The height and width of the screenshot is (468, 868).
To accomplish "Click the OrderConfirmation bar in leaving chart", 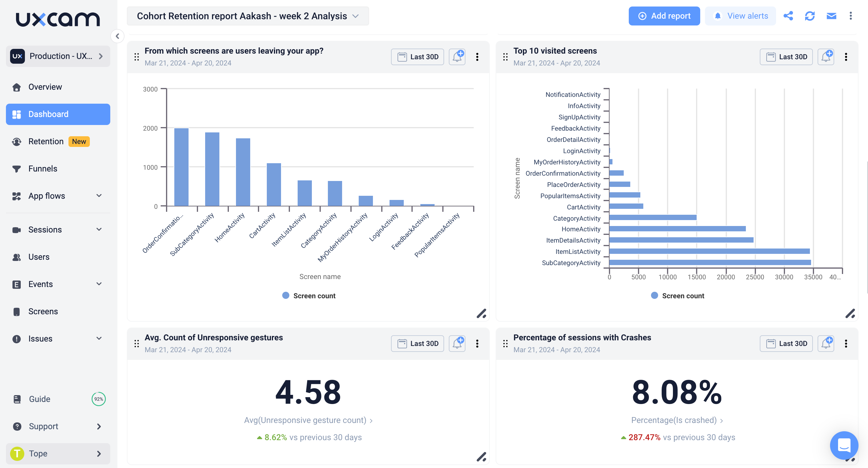I will point(181,167).
